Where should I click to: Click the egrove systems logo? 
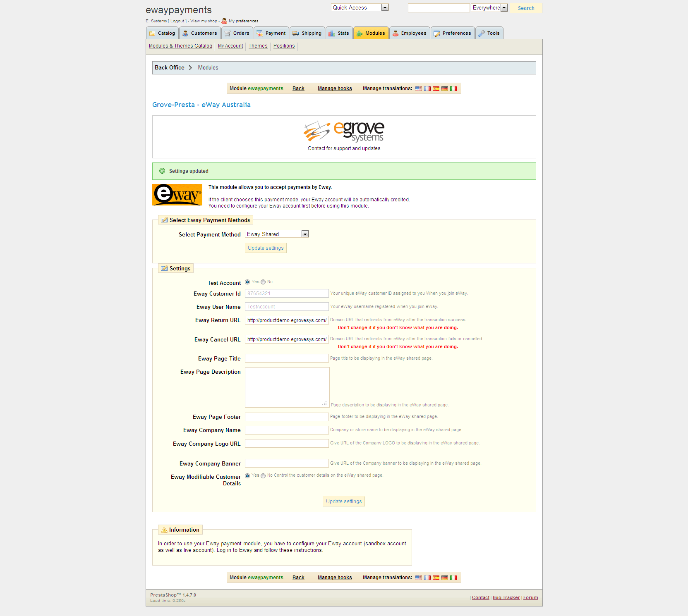pos(344,131)
